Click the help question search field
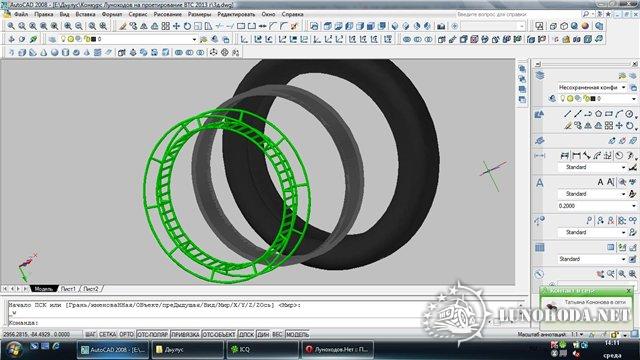Viewport: 640px width, 360px height. [518, 14]
